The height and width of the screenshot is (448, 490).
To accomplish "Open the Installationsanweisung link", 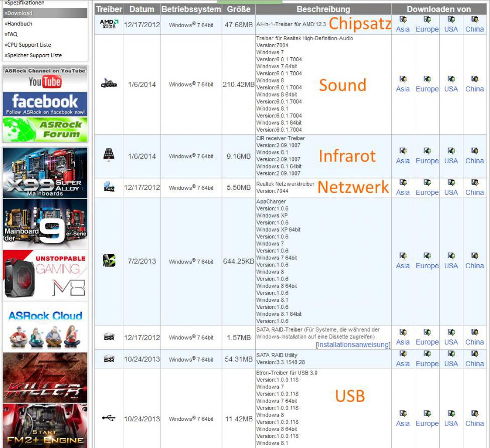I will (353, 344).
